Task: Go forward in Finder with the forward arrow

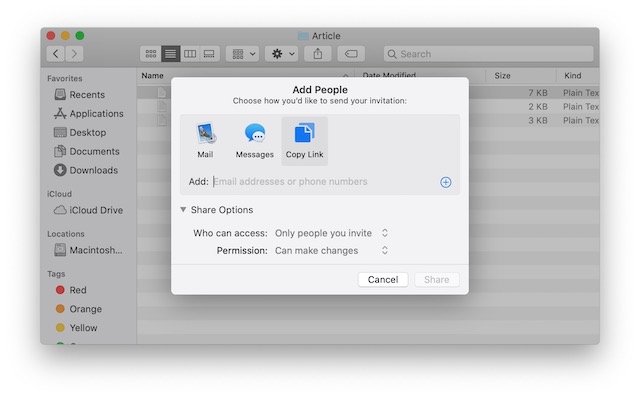Action: click(74, 53)
